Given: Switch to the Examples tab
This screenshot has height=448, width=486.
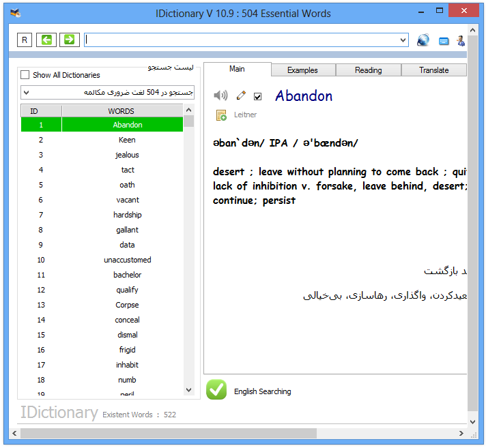Looking at the screenshot, I should pos(302,70).
